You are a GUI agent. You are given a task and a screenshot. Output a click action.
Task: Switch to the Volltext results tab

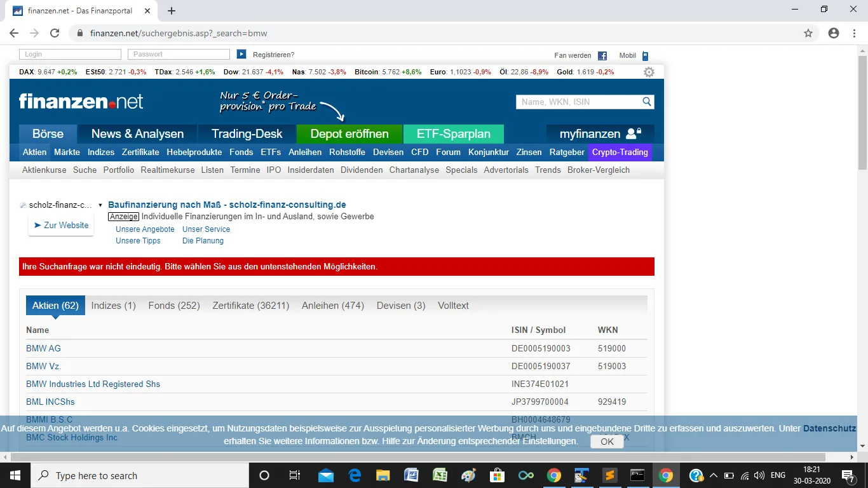pyautogui.click(x=453, y=306)
